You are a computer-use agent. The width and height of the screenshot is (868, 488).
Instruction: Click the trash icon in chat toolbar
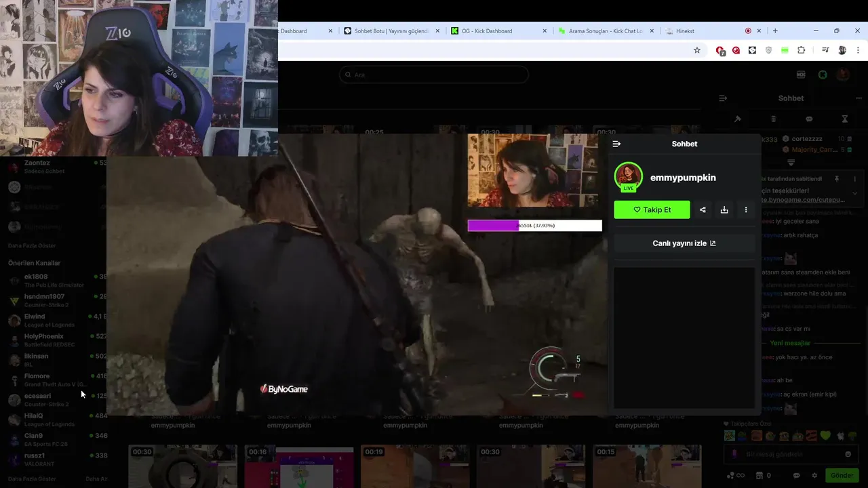click(x=774, y=119)
